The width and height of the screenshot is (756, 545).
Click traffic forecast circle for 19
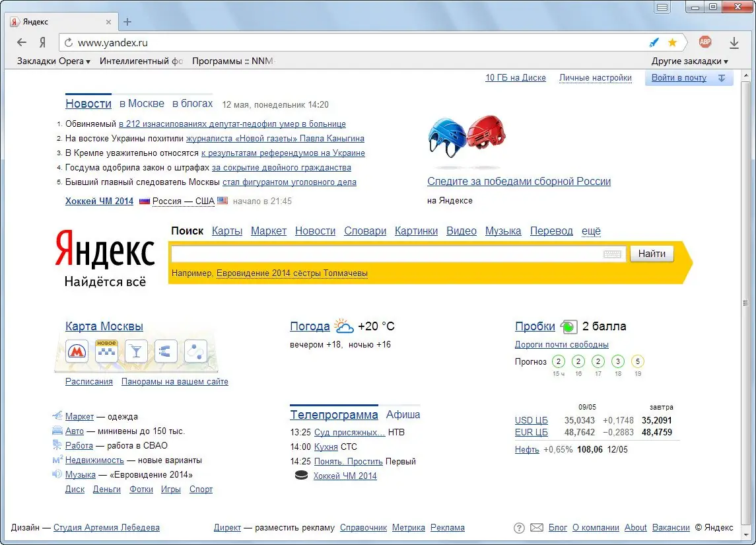(x=637, y=361)
